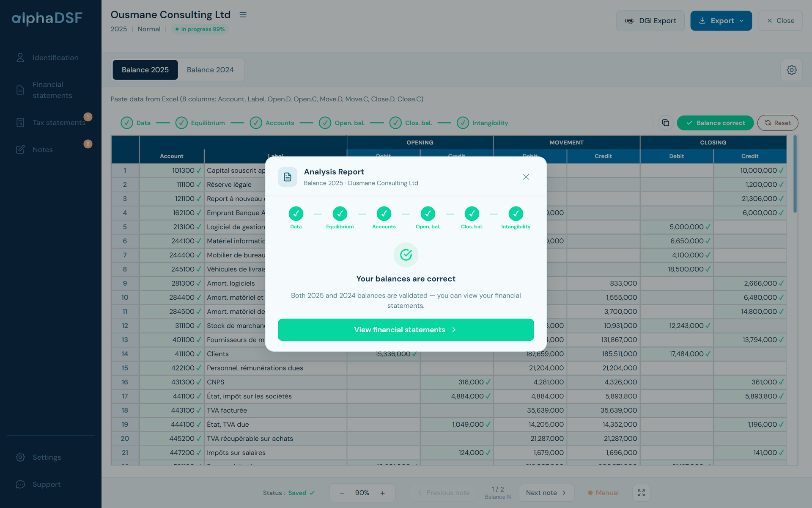This screenshot has width=812, height=508.
Task: Click View financial statements button
Action: pyautogui.click(x=406, y=330)
